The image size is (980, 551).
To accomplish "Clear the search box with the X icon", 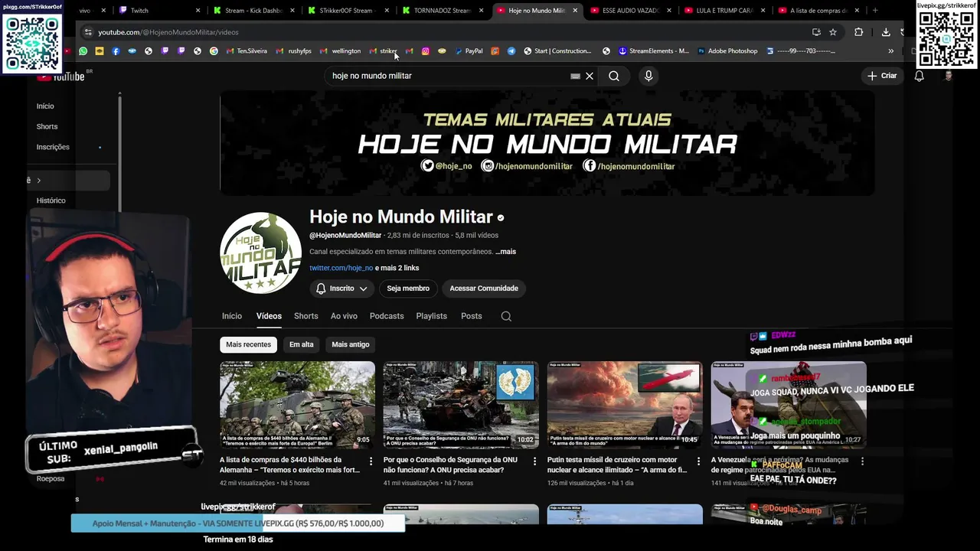I will 590,76.
